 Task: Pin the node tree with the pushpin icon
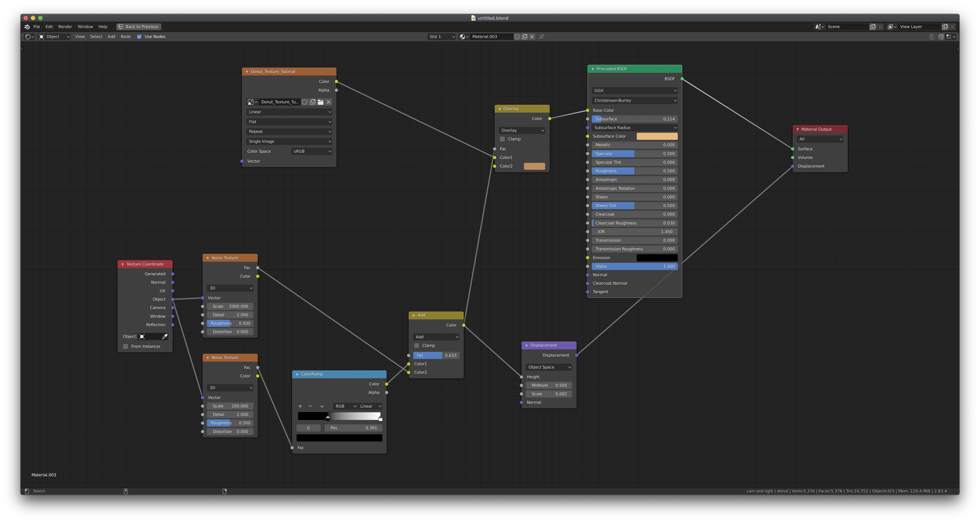point(541,37)
